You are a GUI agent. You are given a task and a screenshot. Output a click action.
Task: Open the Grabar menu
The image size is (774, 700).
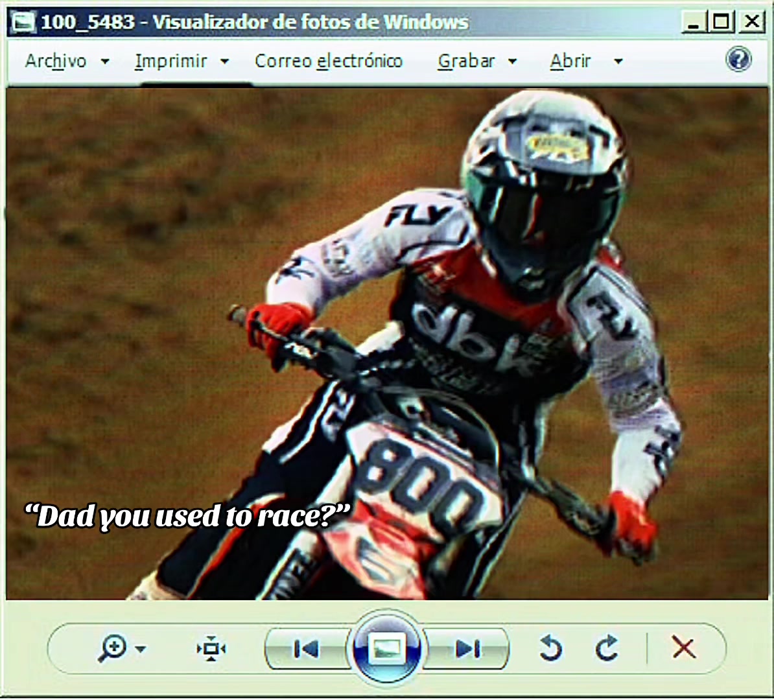466,61
